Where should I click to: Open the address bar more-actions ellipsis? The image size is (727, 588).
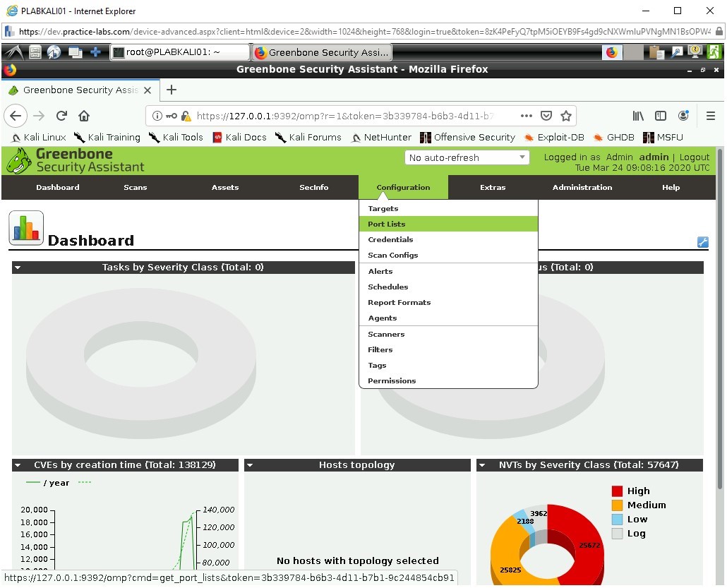tap(527, 116)
